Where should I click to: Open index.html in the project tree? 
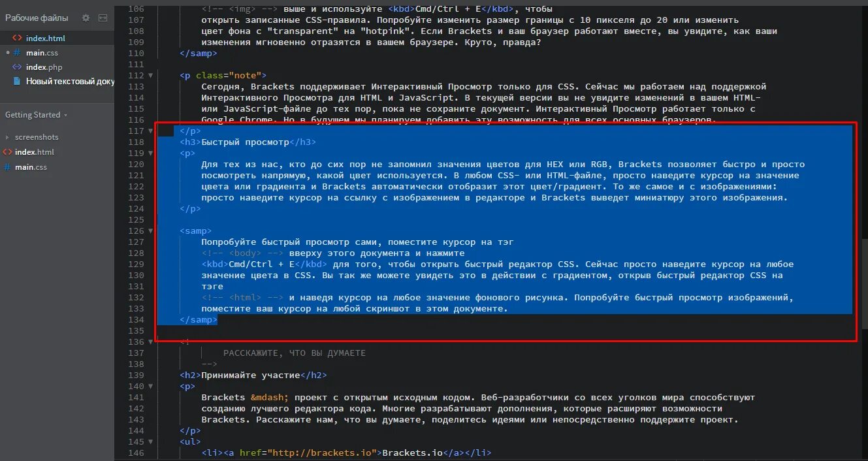pos(35,152)
